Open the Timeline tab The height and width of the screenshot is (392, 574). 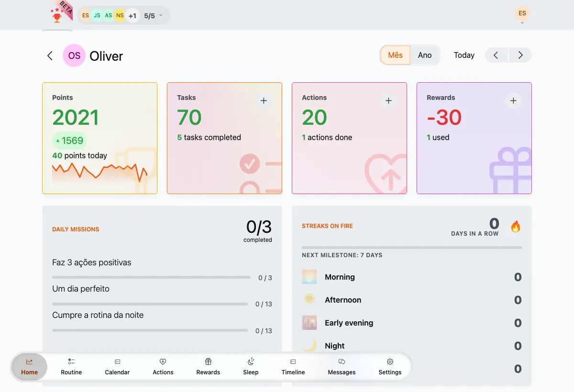click(293, 367)
